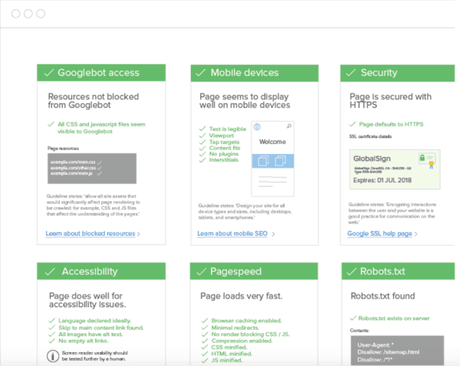The image size is (460, 366).
Task: Click 'CSS minified.' text
Action: [x=229, y=347]
